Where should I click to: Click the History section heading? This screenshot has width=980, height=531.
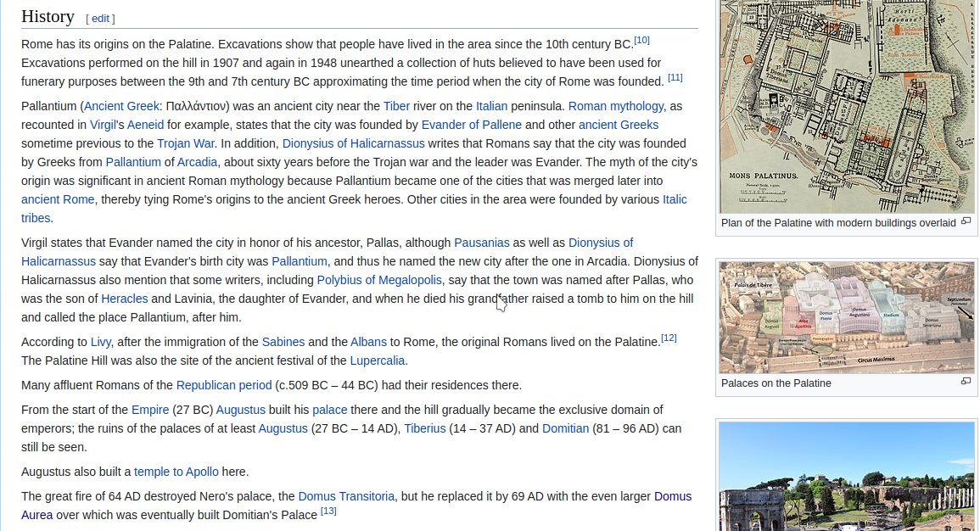pyautogui.click(x=48, y=17)
